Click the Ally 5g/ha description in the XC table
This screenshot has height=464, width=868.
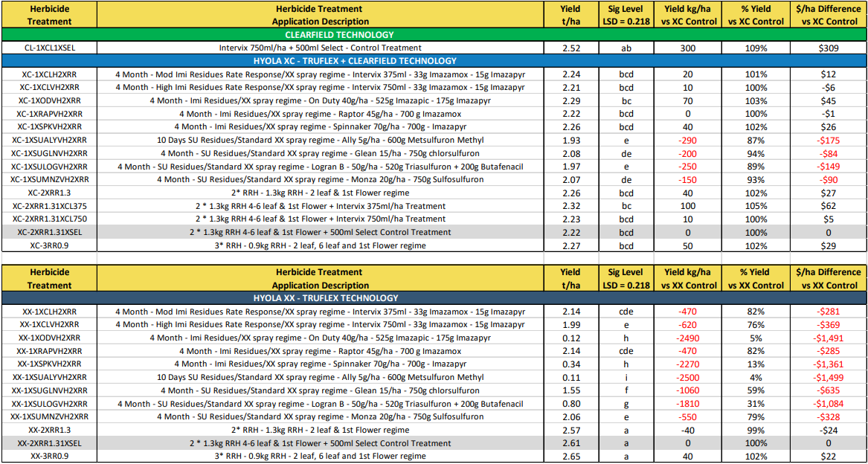pyautogui.click(x=321, y=140)
